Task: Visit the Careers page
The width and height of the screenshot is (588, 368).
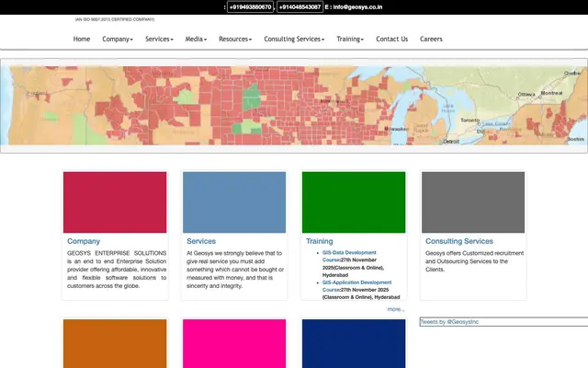Action: 431,39
